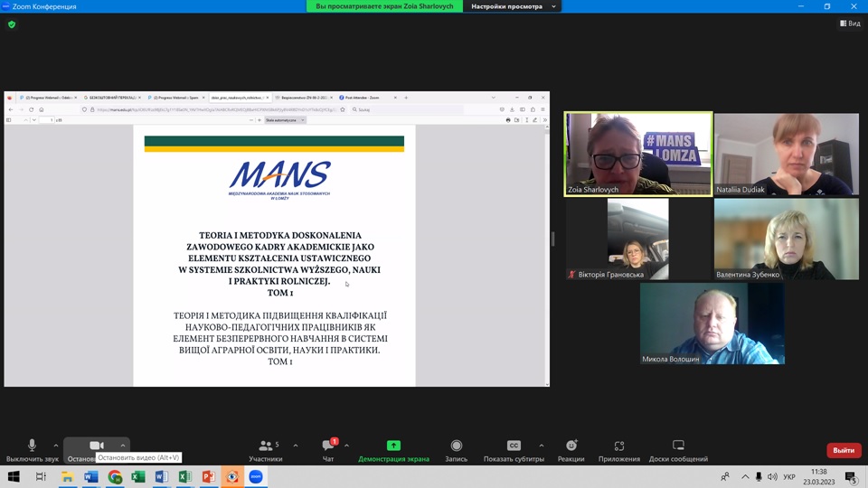Show hidden tray icons arrow
Viewport: 868px width, 488px height.
coord(745,476)
